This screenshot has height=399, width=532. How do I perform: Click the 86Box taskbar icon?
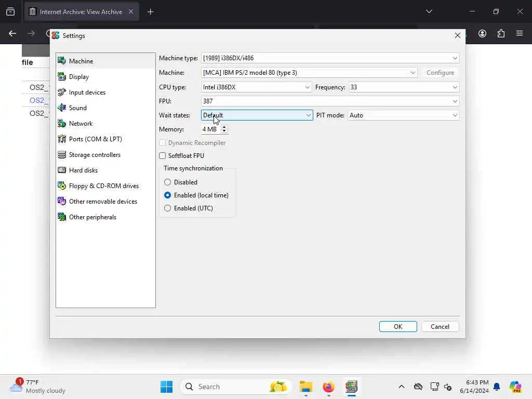click(352, 387)
